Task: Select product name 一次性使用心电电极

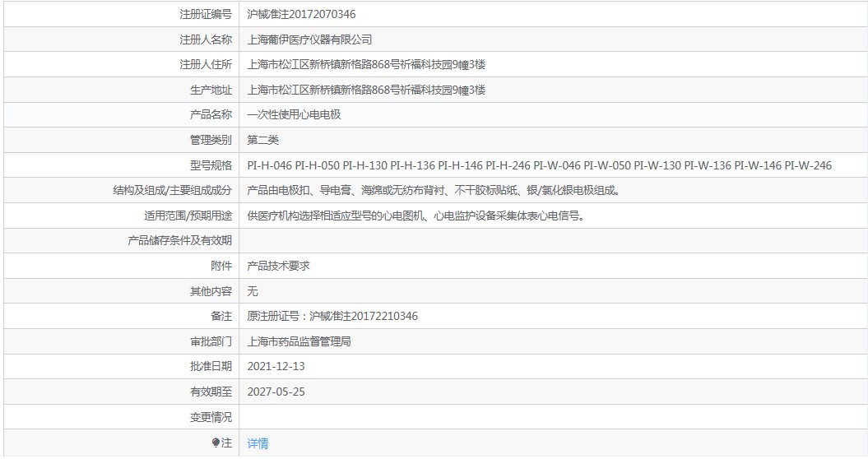Action: [294, 114]
